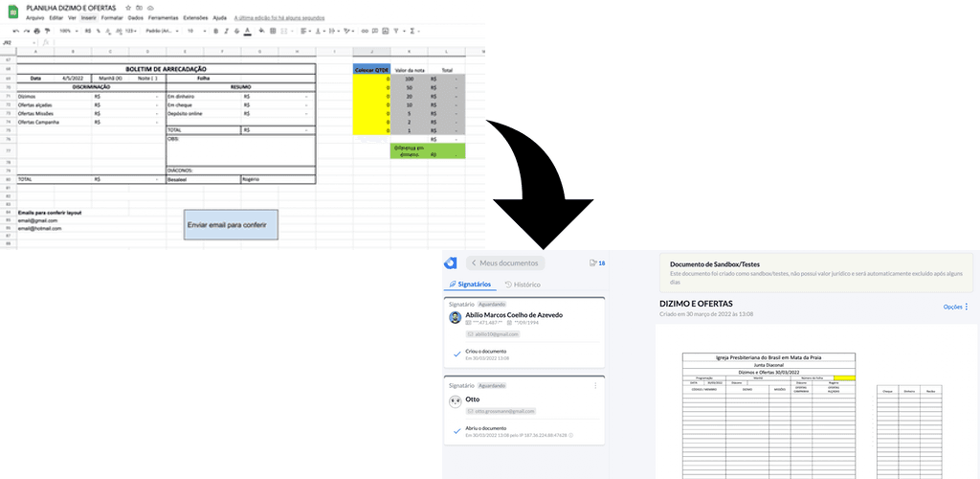The height and width of the screenshot is (479, 980).
Task: Format as currency R$
Action: coord(88,31)
